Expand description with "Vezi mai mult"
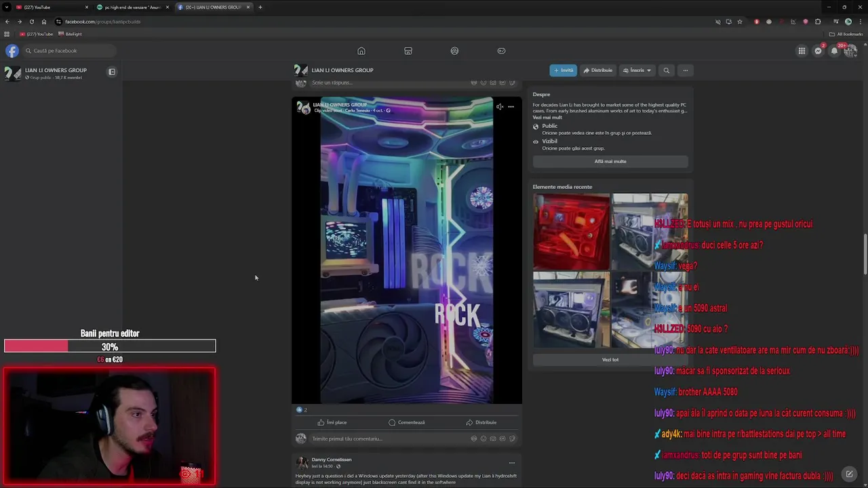The image size is (868, 488). (547, 117)
